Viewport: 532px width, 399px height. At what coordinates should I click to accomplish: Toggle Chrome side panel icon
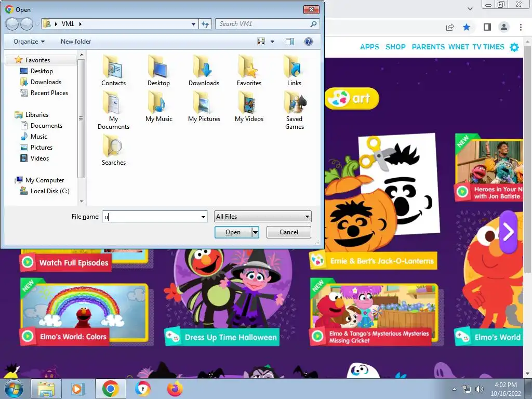[x=487, y=27]
